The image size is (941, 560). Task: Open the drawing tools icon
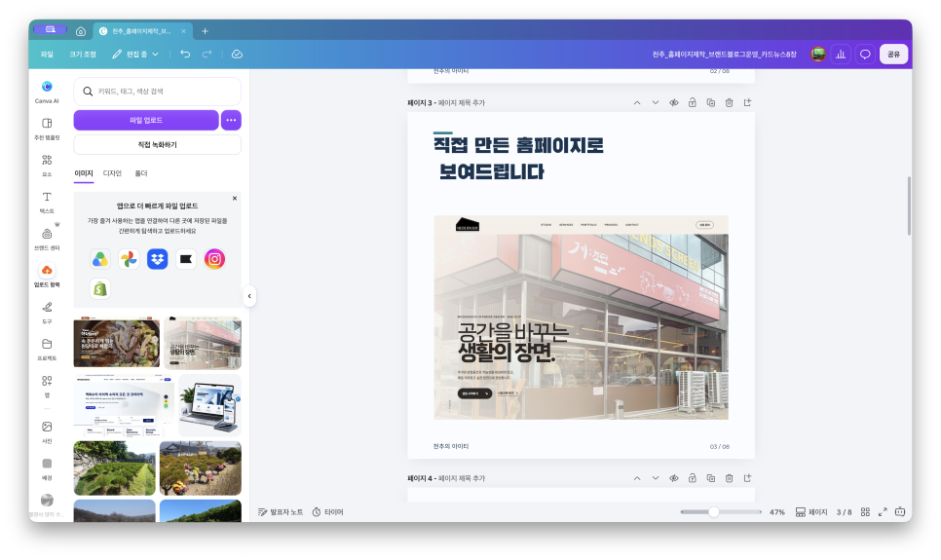(47, 307)
